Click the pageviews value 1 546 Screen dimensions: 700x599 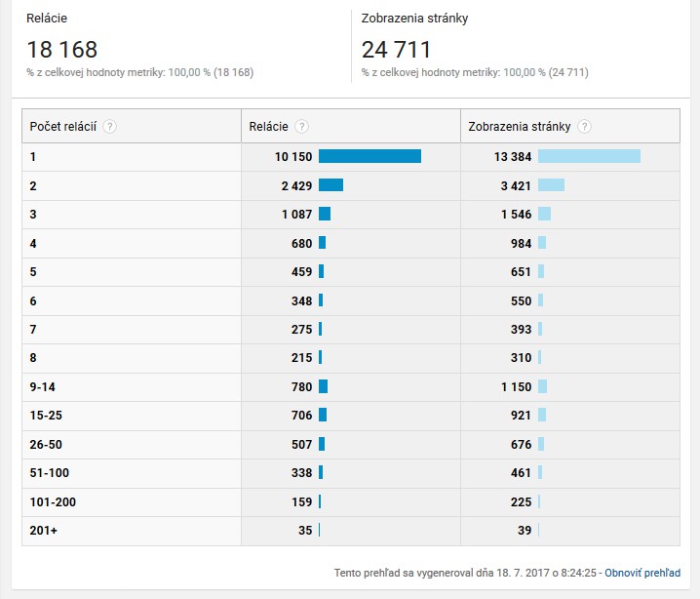pyautogui.click(x=516, y=215)
